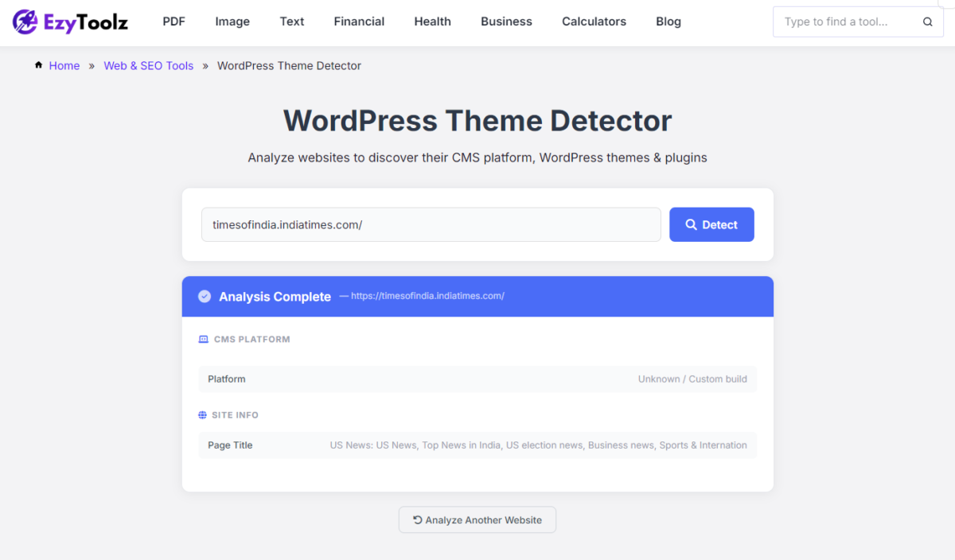Click the Home breadcrumb link
Image resolution: width=955 pixels, height=560 pixels.
(64, 65)
